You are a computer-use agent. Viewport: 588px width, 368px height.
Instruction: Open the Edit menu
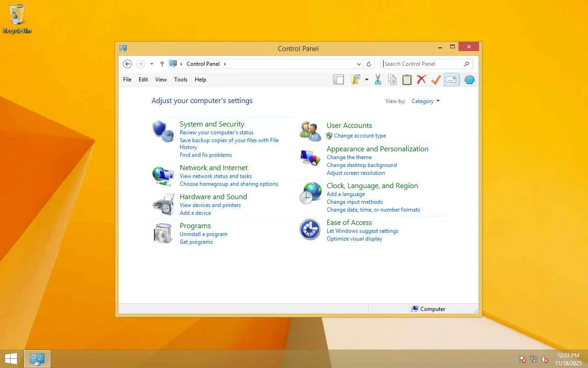coord(143,80)
